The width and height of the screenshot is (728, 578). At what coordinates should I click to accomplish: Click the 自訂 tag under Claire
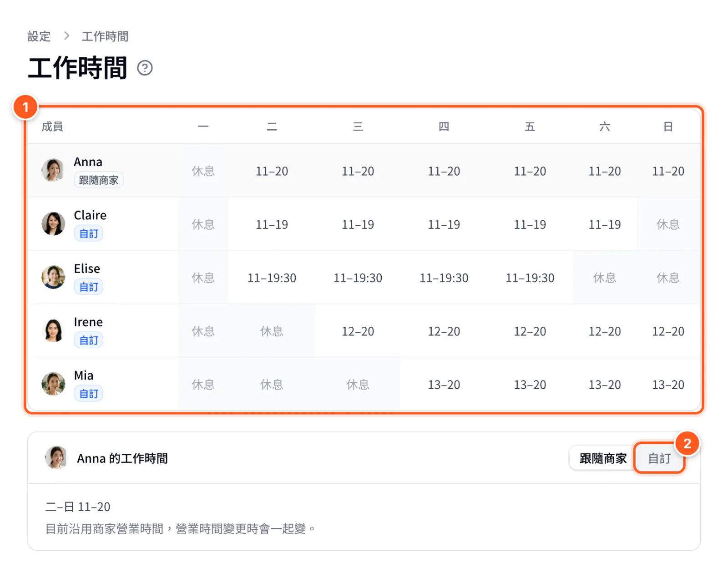click(x=89, y=233)
